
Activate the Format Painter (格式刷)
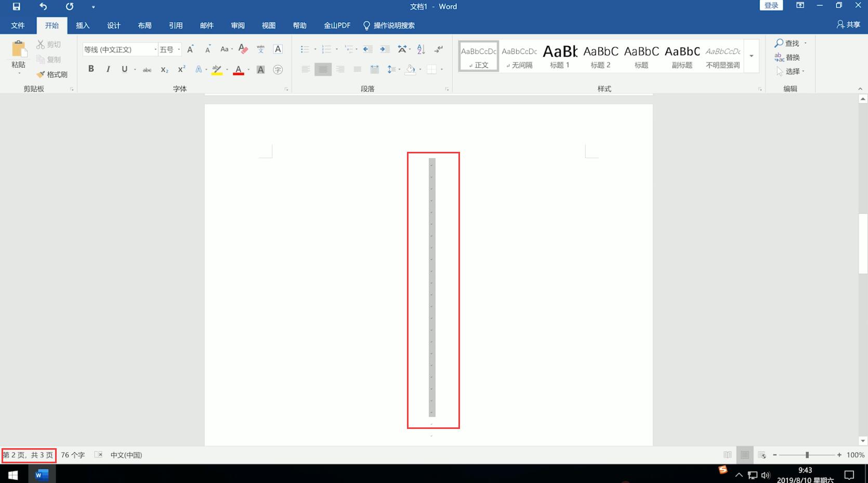tap(52, 74)
